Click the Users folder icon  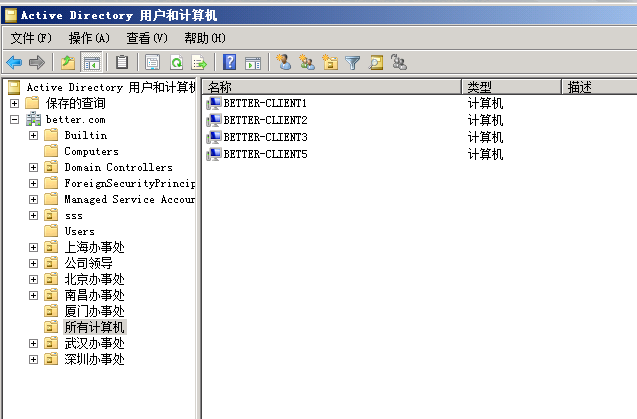[x=51, y=231]
